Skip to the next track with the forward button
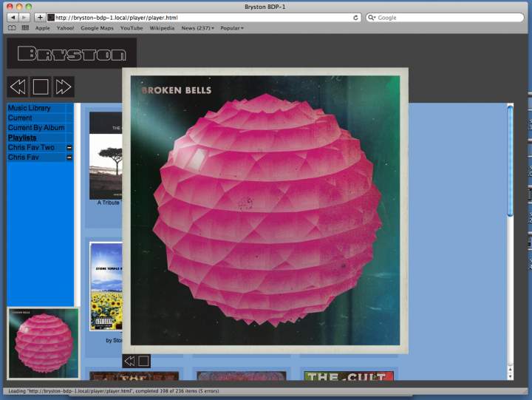Screen dimensions: 532x400 [x=63, y=87]
